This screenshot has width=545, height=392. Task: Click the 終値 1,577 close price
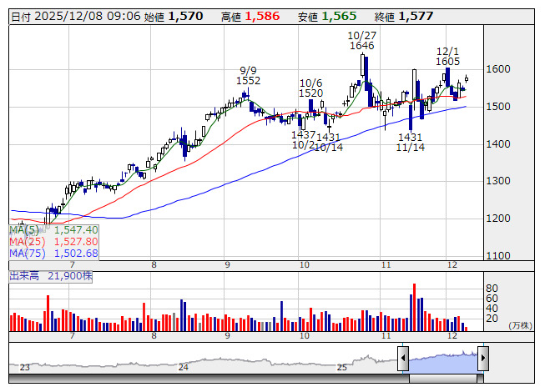pyautogui.click(x=404, y=16)
